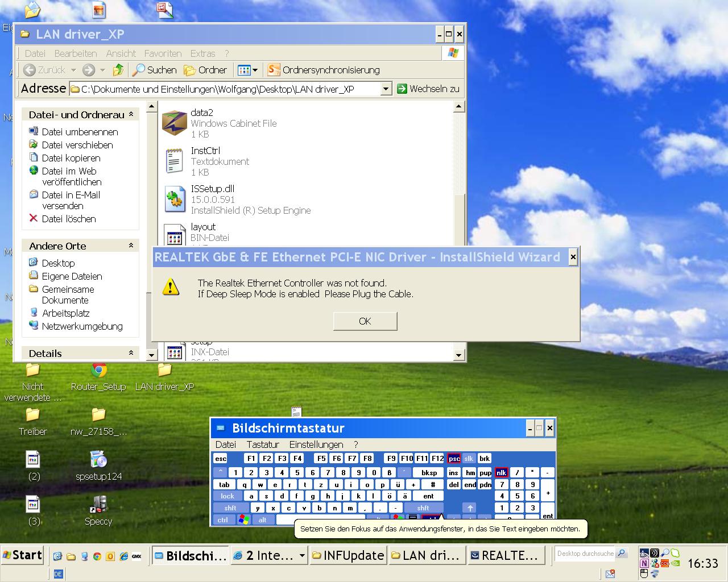Select the LAN driver_XP desktop folder
The height and width of the screenshot is (582, 728).
tap(164, 377)
